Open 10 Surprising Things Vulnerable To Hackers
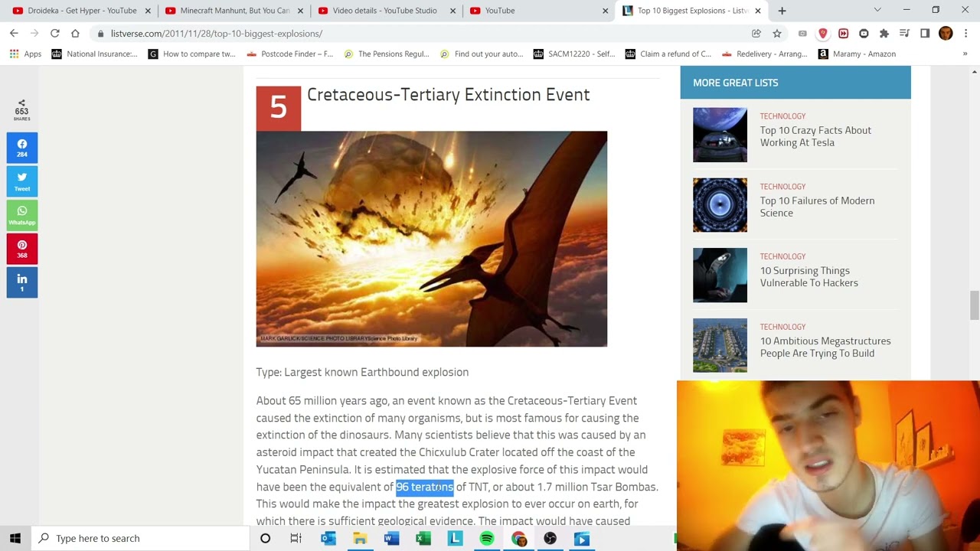Screen dimensions: 980x551 [808, 277]
